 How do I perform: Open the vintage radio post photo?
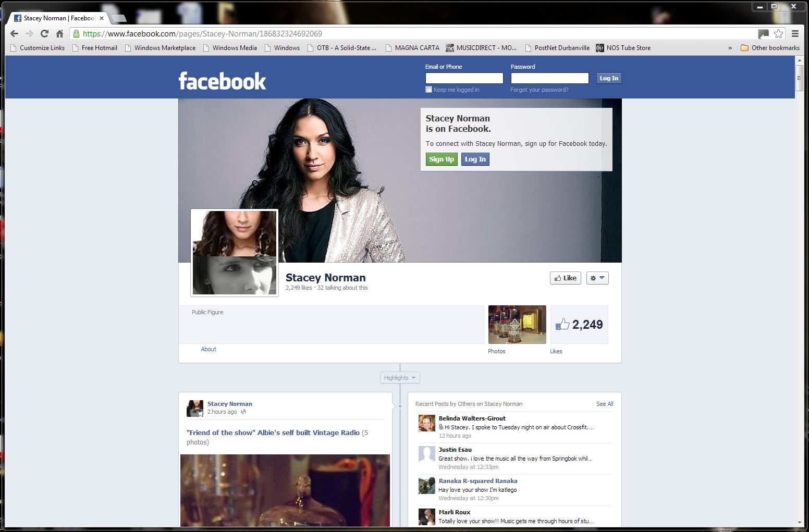point(285,490)
